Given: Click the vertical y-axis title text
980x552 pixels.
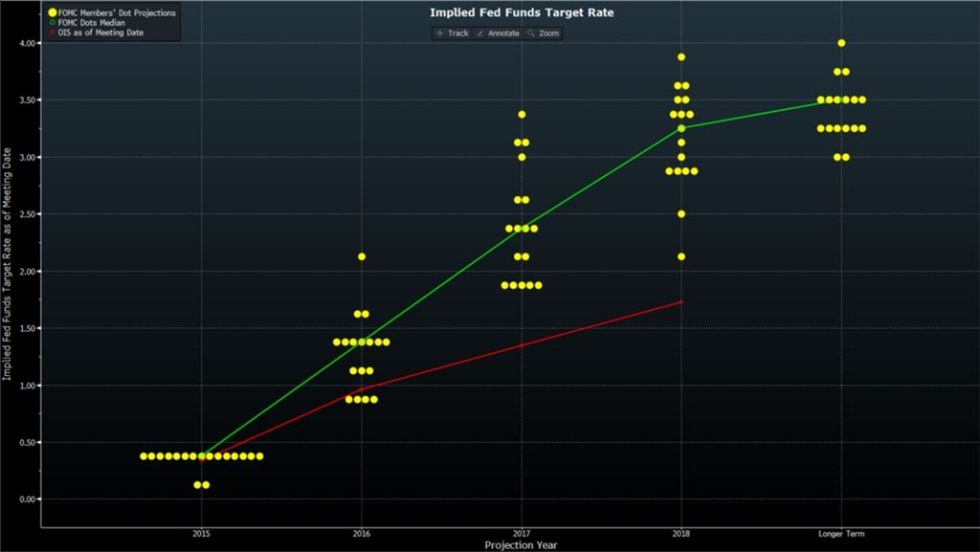Looking at the screenshot, I should pos(8,263).
